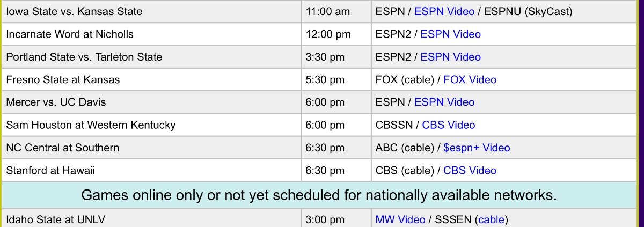Click the Idaho State at UNLV matchup cell
This screenshot has width=644, height=227.
click(x=151, y=218)
